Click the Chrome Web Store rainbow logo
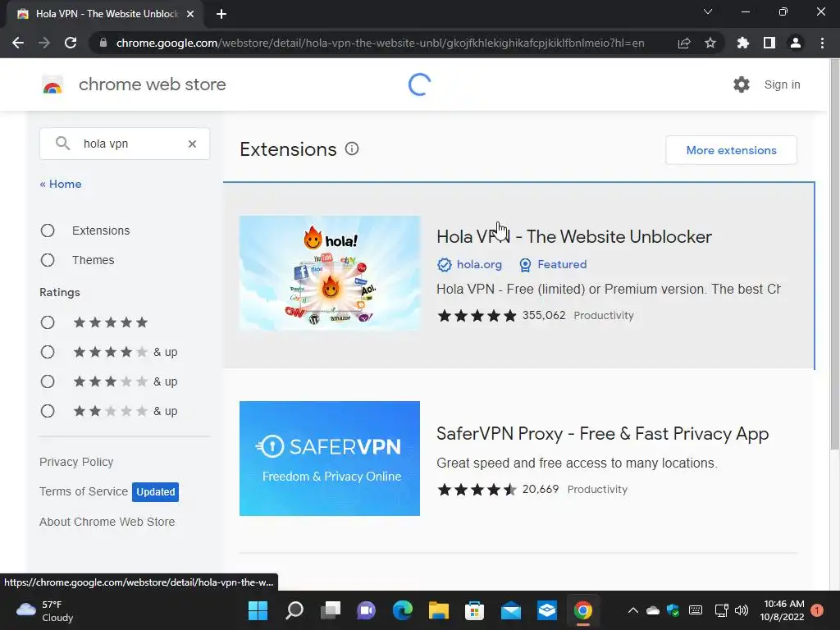Screen dimensions: 840x630 coord(52,84)
